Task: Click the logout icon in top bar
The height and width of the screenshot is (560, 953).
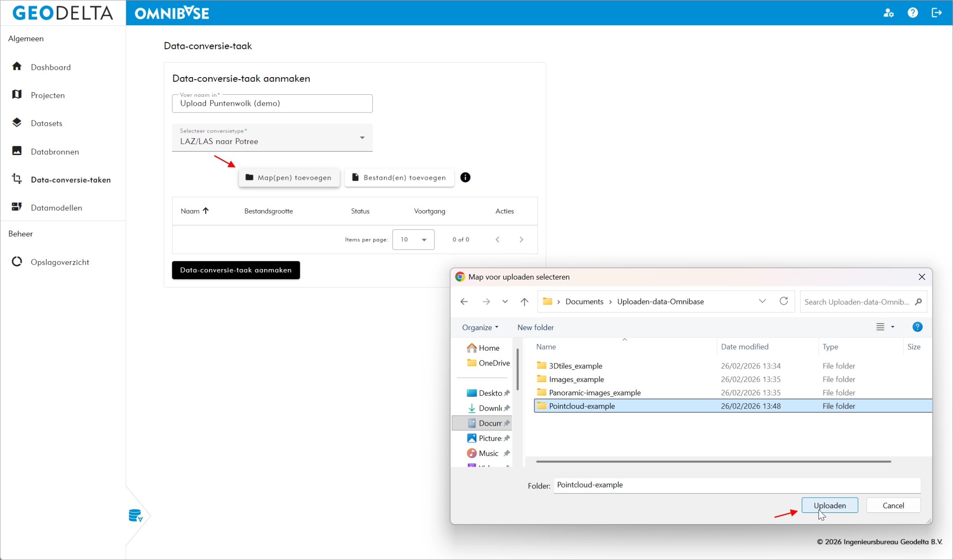Action: (937, 13)
